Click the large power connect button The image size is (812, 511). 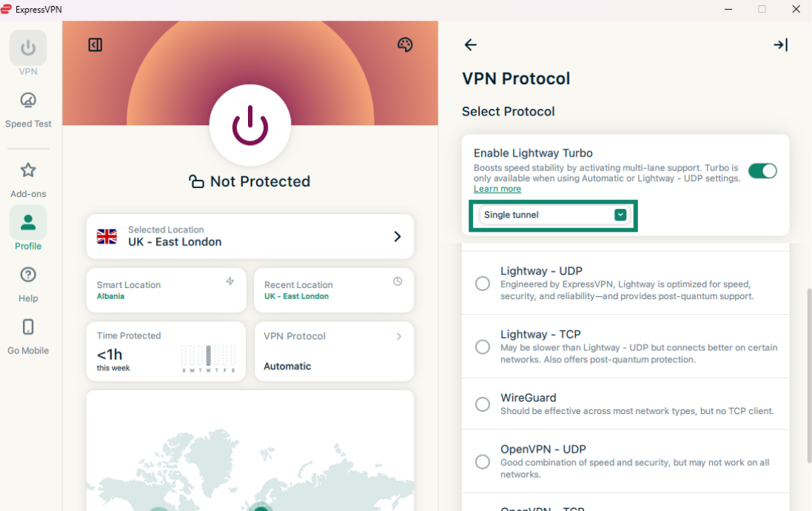click(x=250, y=124)
